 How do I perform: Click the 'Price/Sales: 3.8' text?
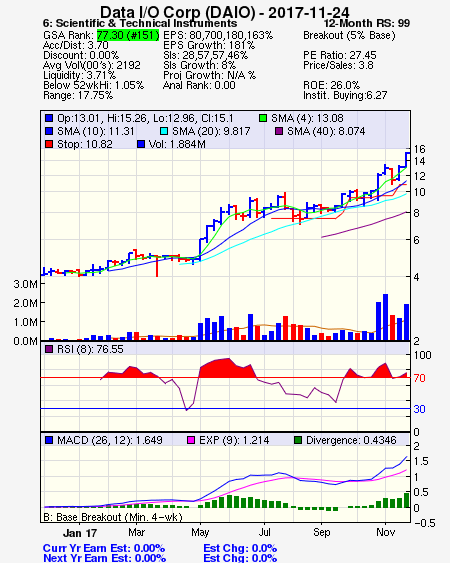[338, 65]
